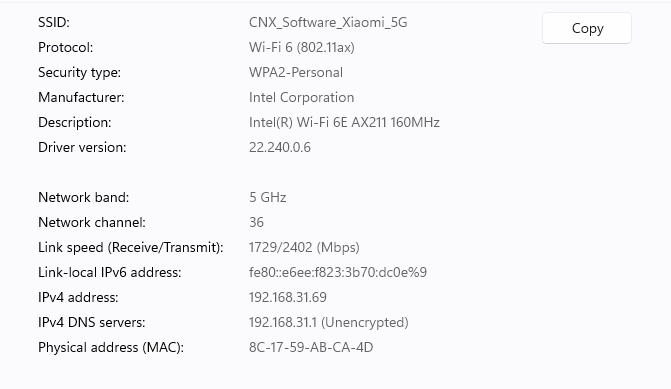The width and height of the screenshot is (671, 389).
Task: Click the Network channel label
Action: pyautogui.click(x=92, y=222)
